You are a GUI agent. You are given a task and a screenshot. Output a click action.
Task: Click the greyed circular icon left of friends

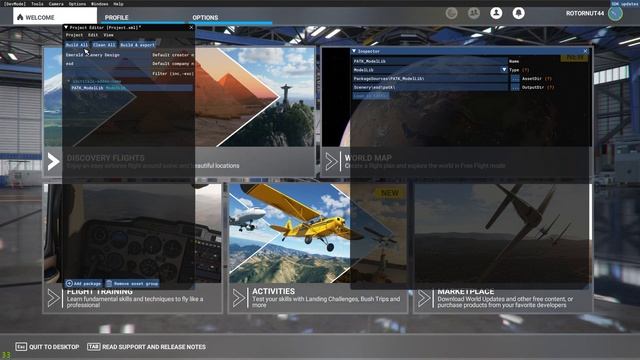(451, 13)
